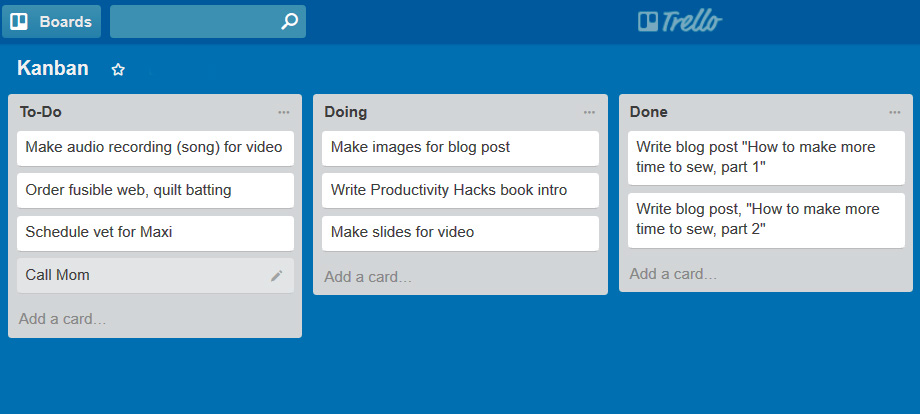
Task: Add a card to Done list
Action: (673, 274)
